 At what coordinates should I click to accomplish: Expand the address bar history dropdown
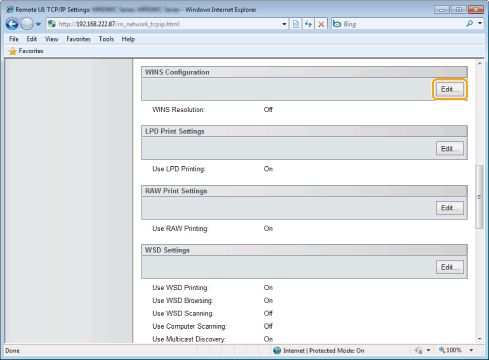284,24
